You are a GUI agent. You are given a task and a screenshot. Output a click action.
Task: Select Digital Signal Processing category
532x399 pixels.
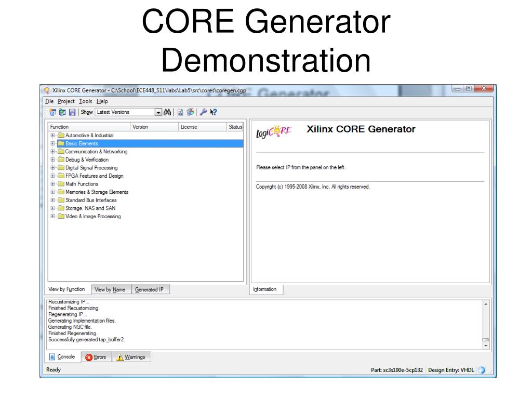(x=91, y=168)
